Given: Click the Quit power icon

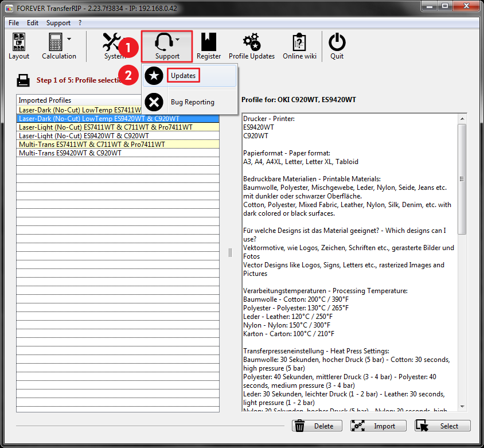Looking at the screenshot, I should (337, 42).
